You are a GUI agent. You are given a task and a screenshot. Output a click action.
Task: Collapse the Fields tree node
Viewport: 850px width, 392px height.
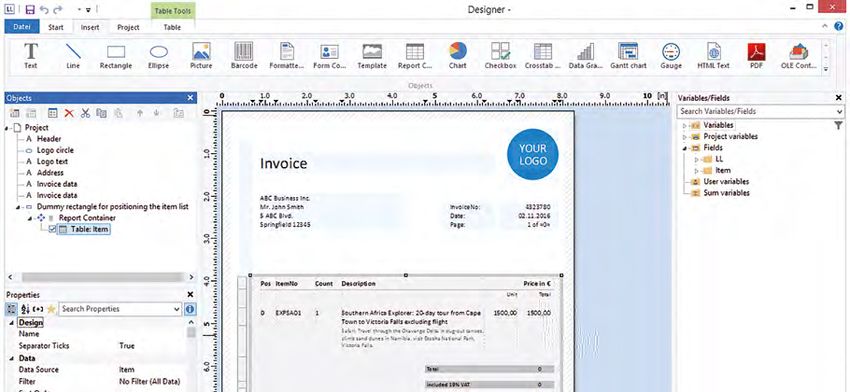pyautogui.click(x=684, y=147)
